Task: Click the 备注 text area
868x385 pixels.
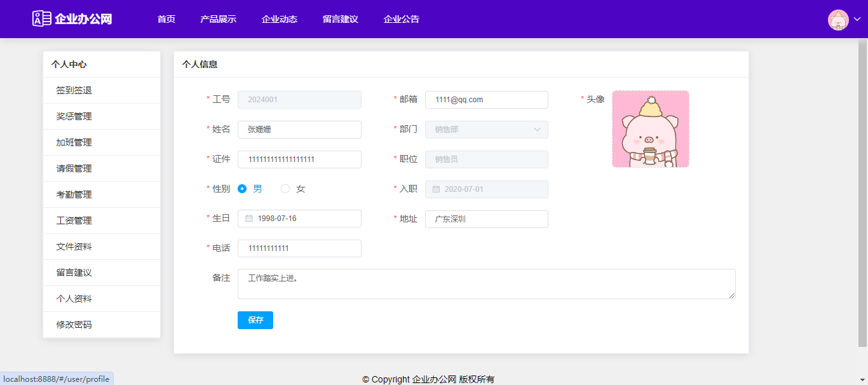Action: (486, 284)
